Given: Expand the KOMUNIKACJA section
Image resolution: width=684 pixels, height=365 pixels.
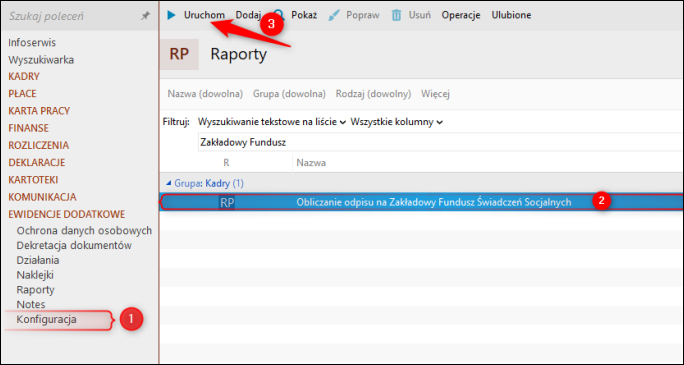Looking at the screenshot, I should [x=42, y=197].
